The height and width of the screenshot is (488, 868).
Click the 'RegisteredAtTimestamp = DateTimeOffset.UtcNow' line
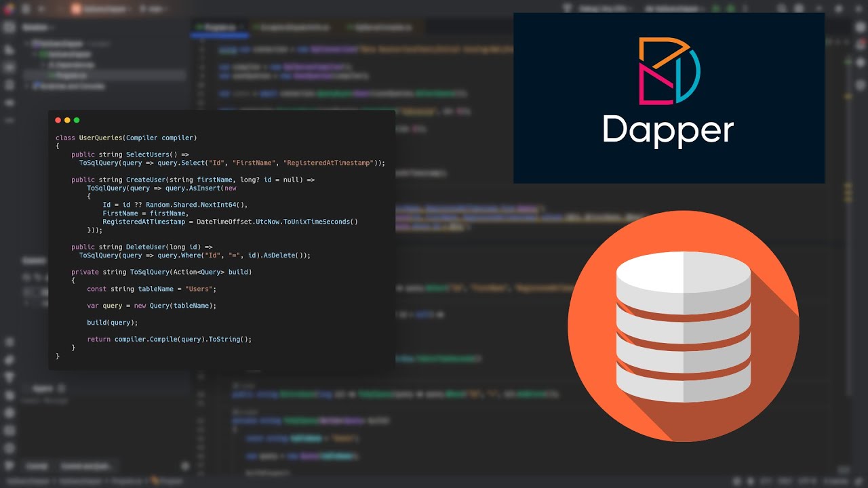click(x=231, y=222)
